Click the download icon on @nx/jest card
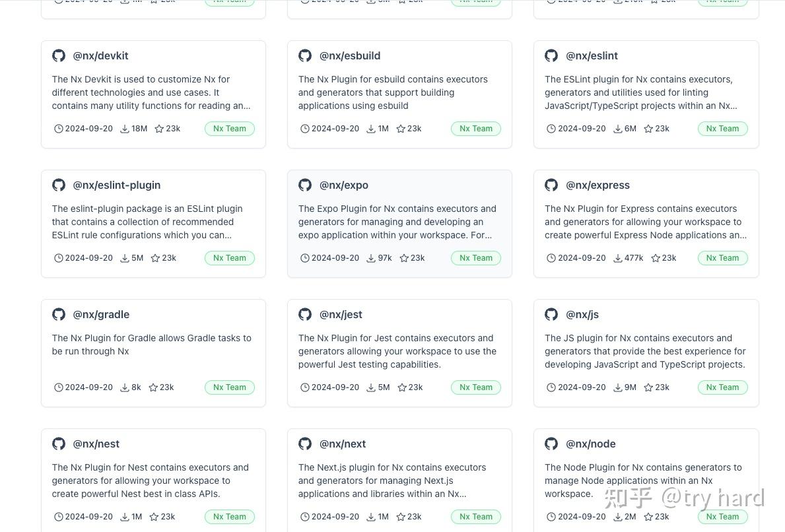The width and height of the screenshot is (785, 532). point(371,387)
